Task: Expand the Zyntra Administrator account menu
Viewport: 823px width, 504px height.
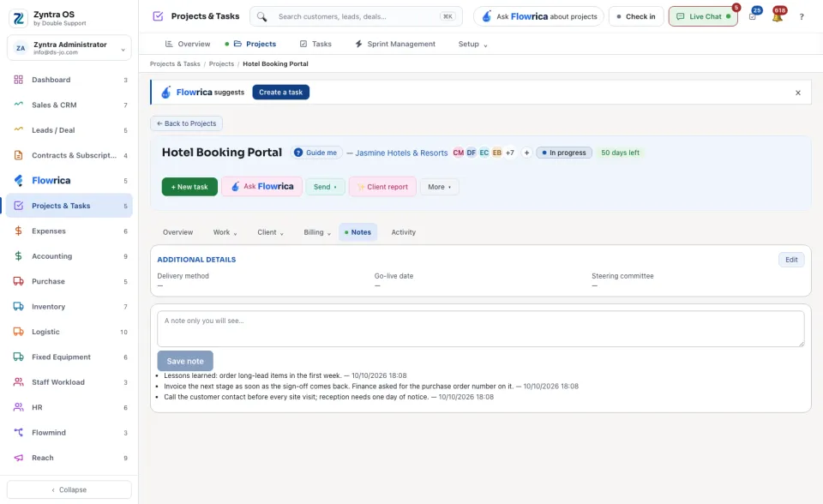Action: pos(69,48)
